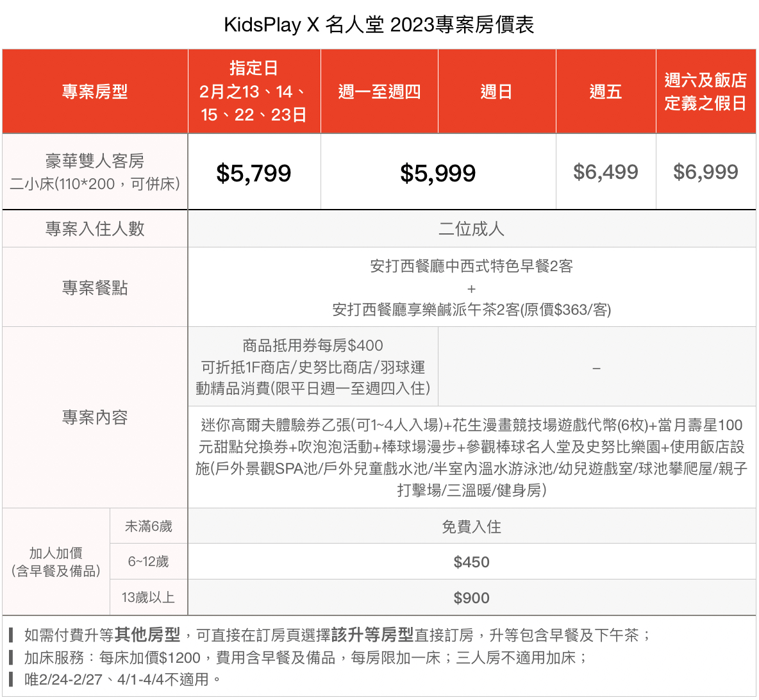Viewport: 759px width, 700px height.
Task: Select the 二位成人 cell
Action: click(x=472, y=229)
